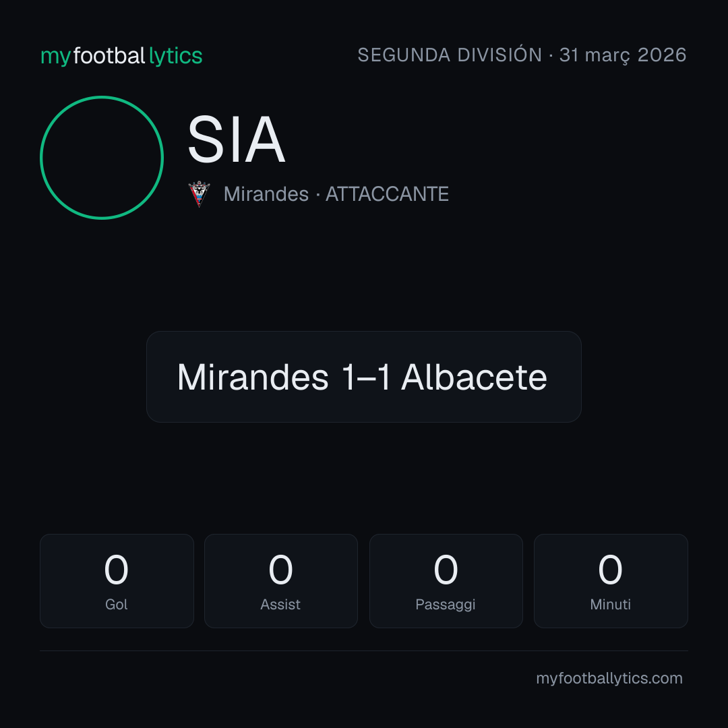The height and width of the screenshot is (728, 728).
Task: Click the 1–1 score in the match box
Action: 365,377
